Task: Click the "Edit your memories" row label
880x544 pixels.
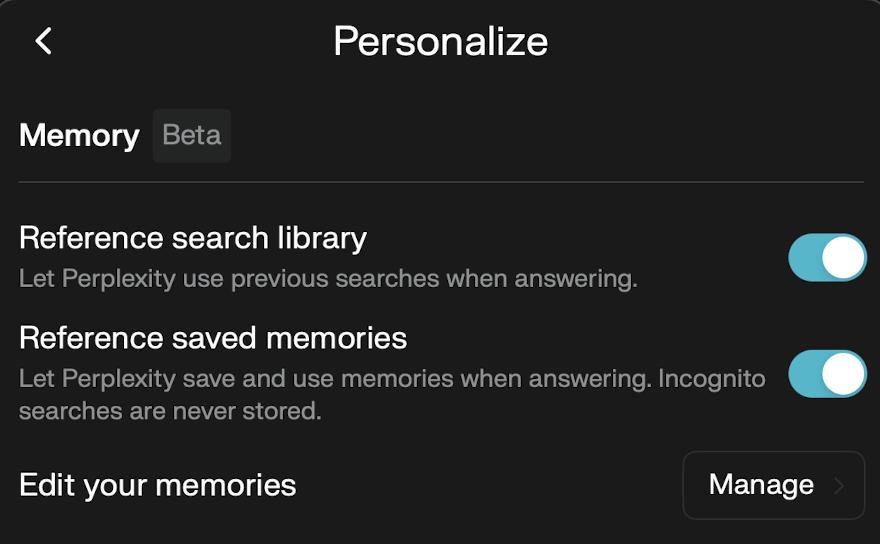Action: (x=158, y=485)
